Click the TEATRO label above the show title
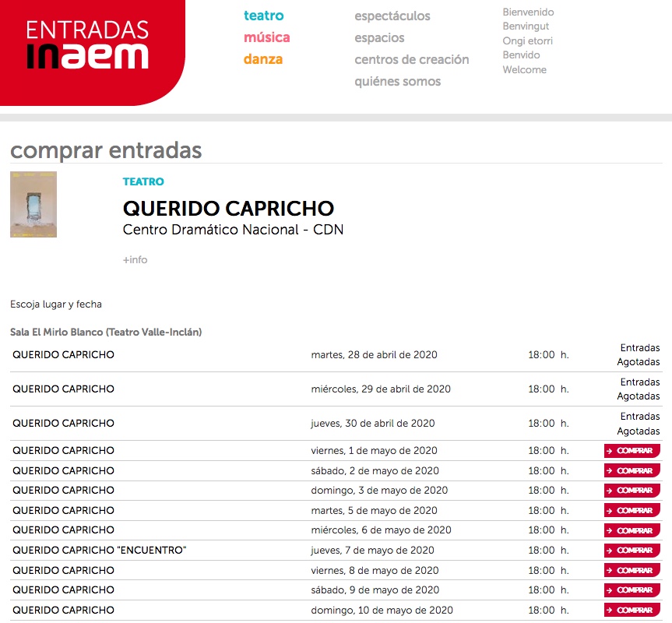672x623 pixels. pos(142,181)
